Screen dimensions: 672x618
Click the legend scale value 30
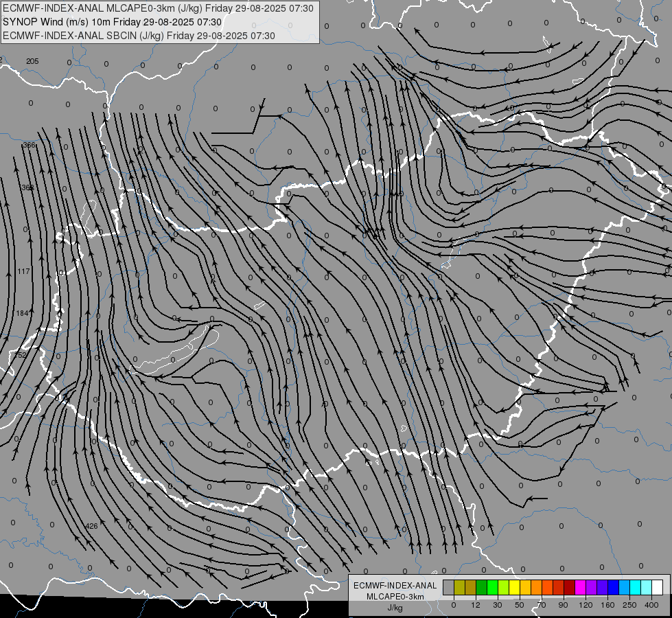tap(498, 605)
